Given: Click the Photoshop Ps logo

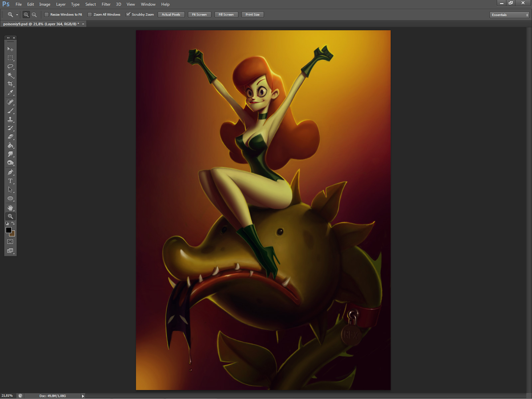Looking at the screenshot, I should [x=6, y=4].
